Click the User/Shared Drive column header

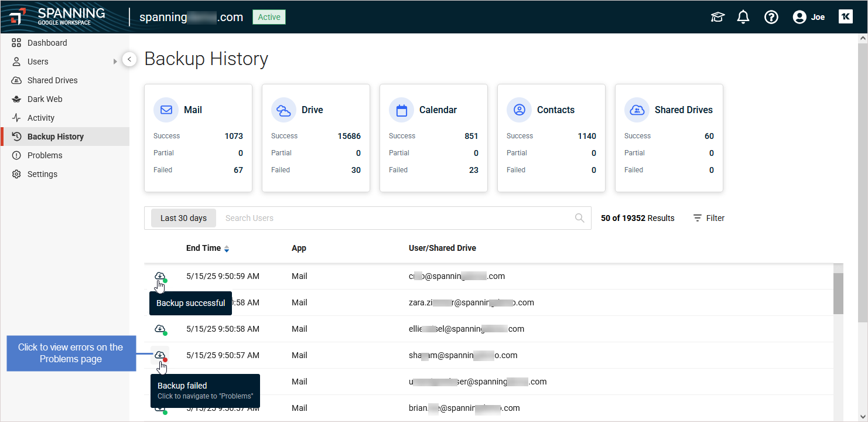(442, 248)
